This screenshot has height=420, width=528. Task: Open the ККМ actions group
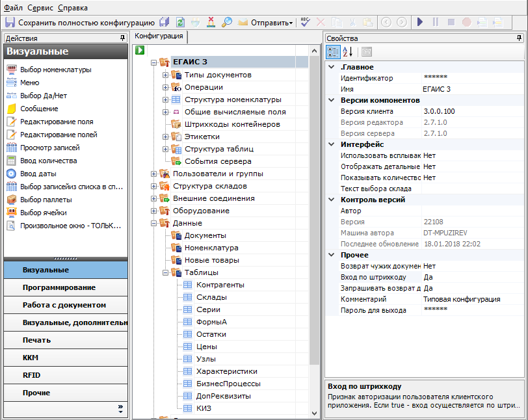tap(66, 358)
